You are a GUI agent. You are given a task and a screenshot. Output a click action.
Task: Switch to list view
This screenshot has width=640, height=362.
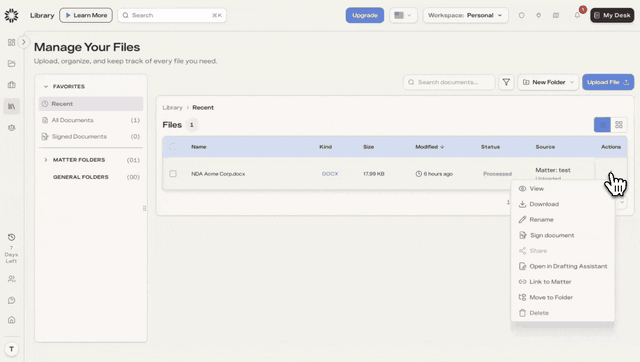(x=602, y=125)
